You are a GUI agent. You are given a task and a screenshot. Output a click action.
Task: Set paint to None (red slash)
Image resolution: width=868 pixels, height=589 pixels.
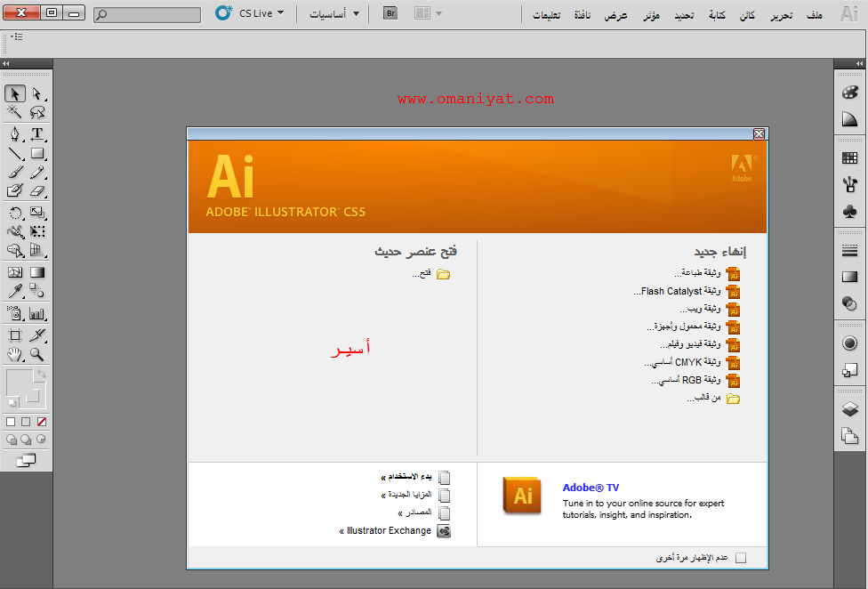(x=42, y=422)
